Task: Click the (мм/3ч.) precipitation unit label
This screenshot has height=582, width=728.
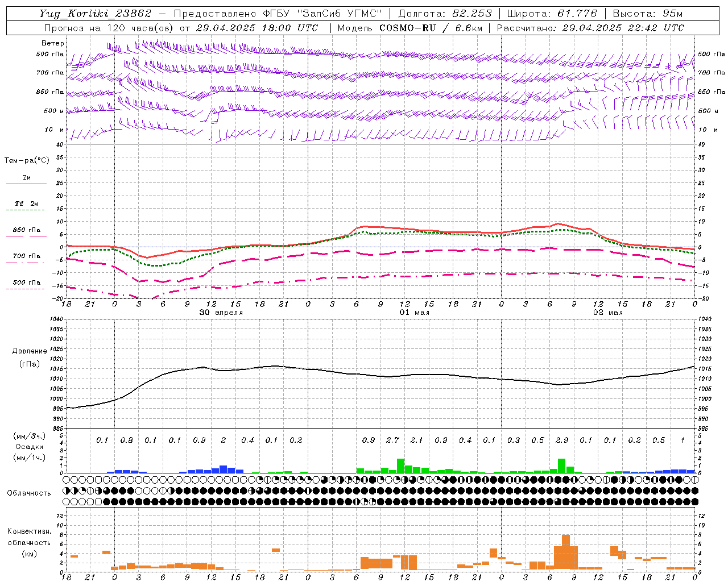Action: coord(30,436)
